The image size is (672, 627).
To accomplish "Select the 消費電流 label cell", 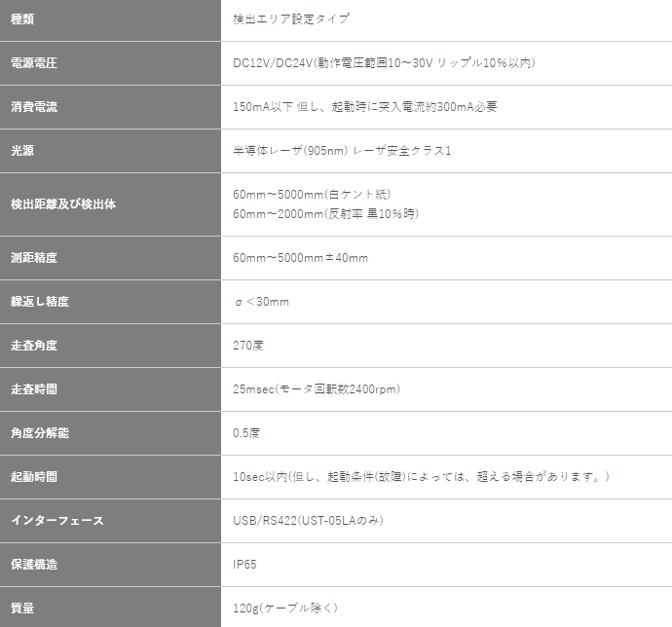I will pyautogui.click(x=34, y=106).
